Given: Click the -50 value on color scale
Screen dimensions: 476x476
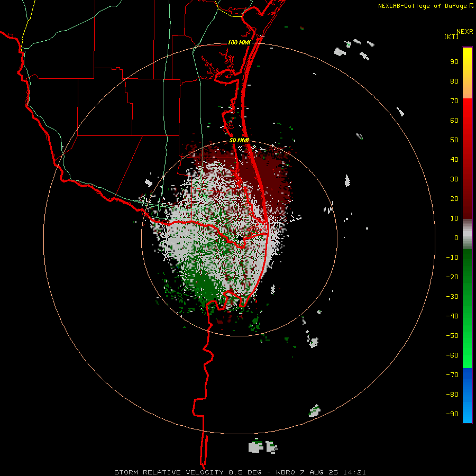Looking at the screenshot, I should tap(452, 336).
